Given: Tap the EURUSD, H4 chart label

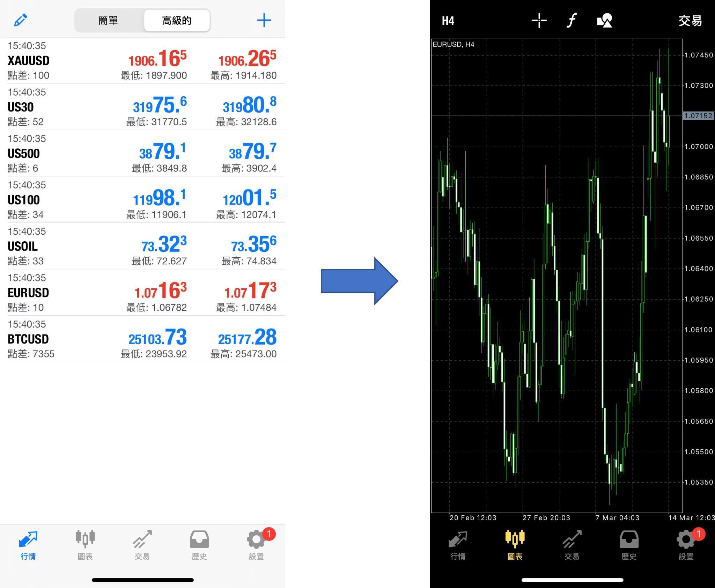Looking at the screenshot, I should [453, 44].
